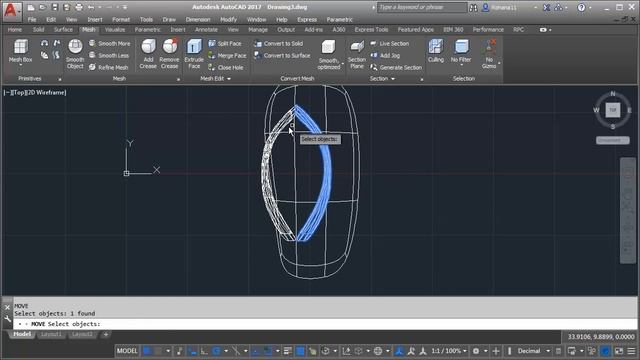Click Generate Section tool
Image resolution: width=640 pixels, height=360 pixels.
pos(396,67)
